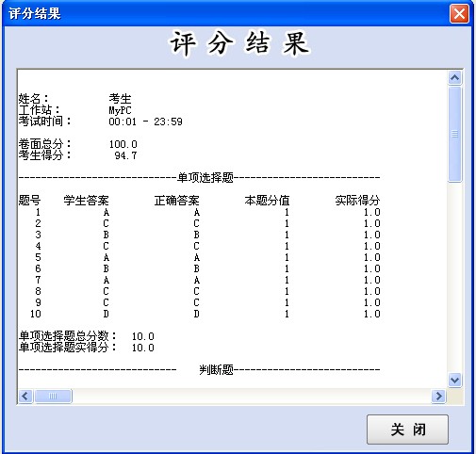Select the 考试时间 value 00:01 - 23:59

coord(145,122)
